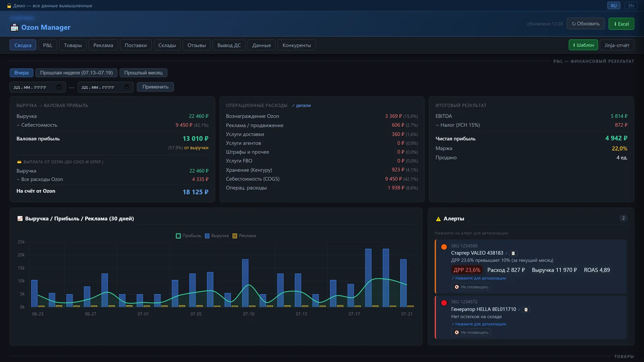Click the Расход 2 827 ₽ value
Viewport: 644px width, 362px height.
[506, 270]
